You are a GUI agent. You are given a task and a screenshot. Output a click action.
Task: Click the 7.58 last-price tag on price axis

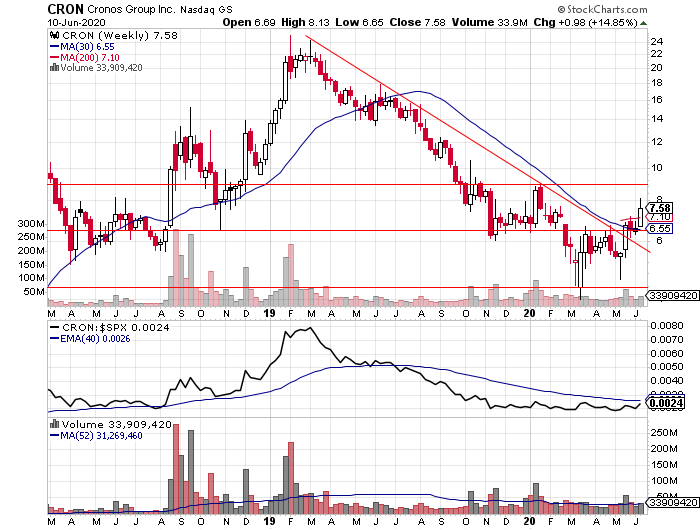click(x=660, y=208)
